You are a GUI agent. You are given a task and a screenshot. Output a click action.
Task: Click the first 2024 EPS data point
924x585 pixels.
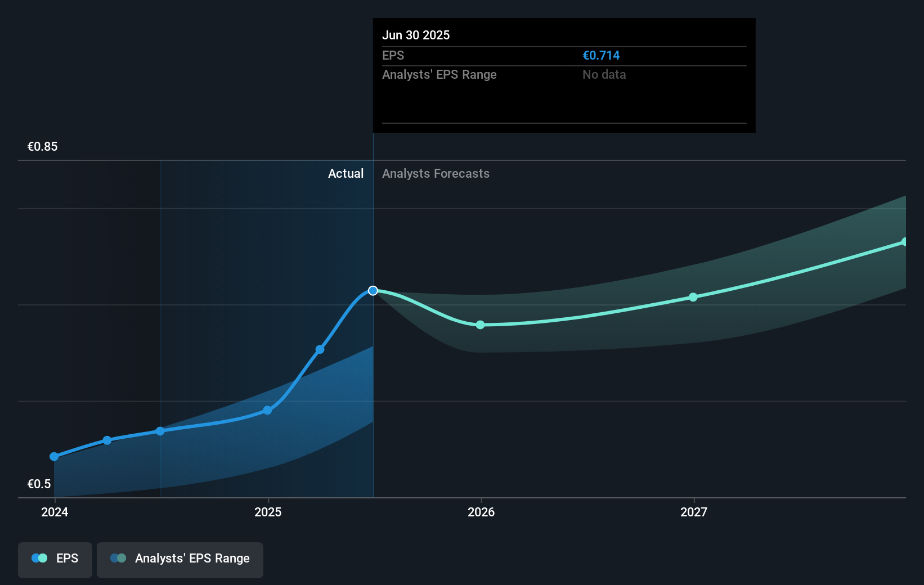[54, 457]
